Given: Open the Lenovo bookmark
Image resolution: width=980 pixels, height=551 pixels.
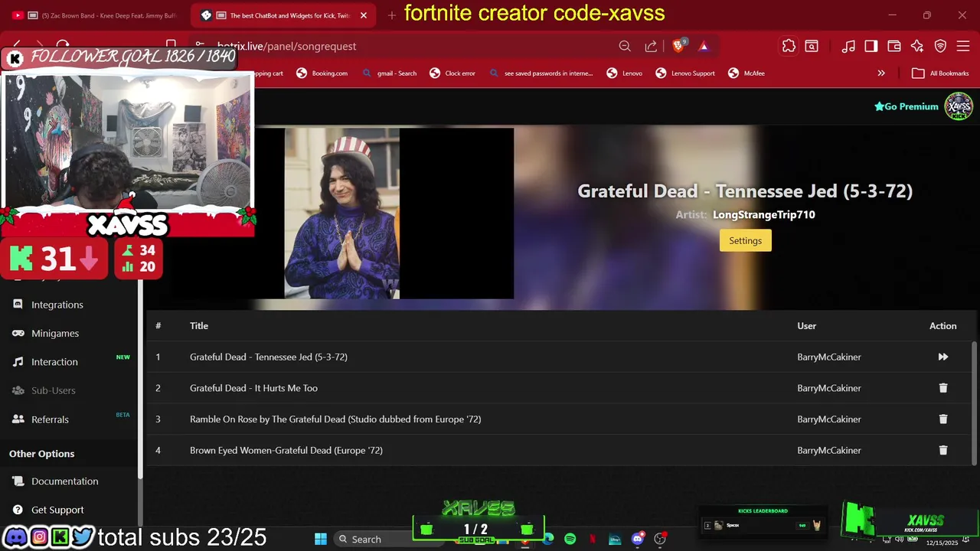Looking at the screenshot, I should [624, 73].
